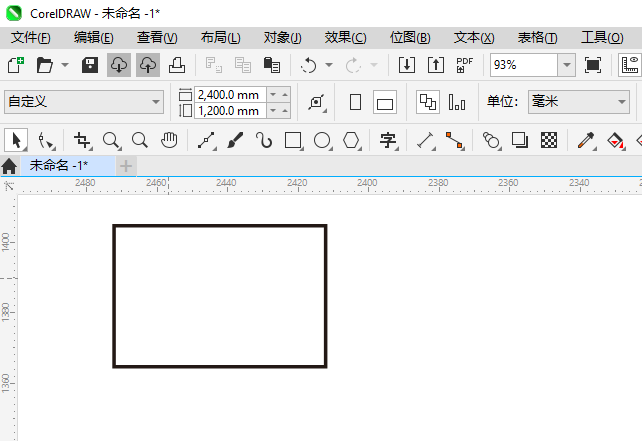Open a file with folder icon
Viewport: 642px width, 441px height.
(x=45, y=65)
